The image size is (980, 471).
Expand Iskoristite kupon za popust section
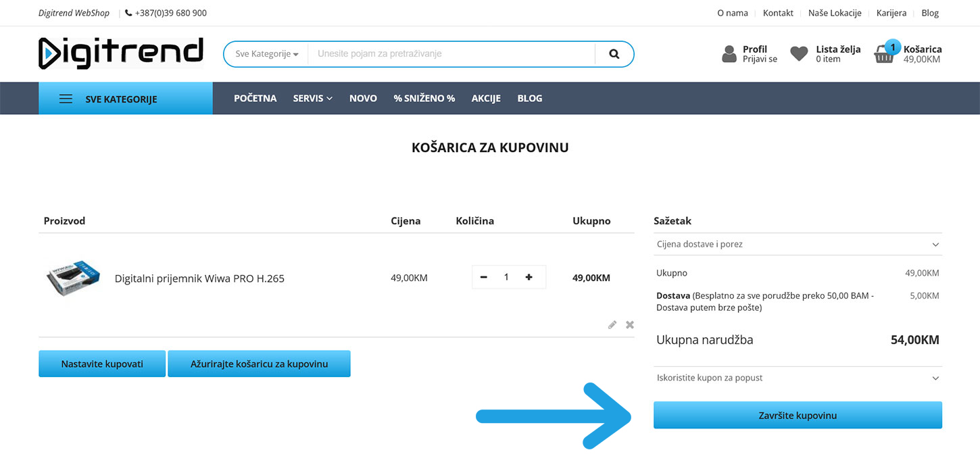pyautogui.click(x=798, y=378)
